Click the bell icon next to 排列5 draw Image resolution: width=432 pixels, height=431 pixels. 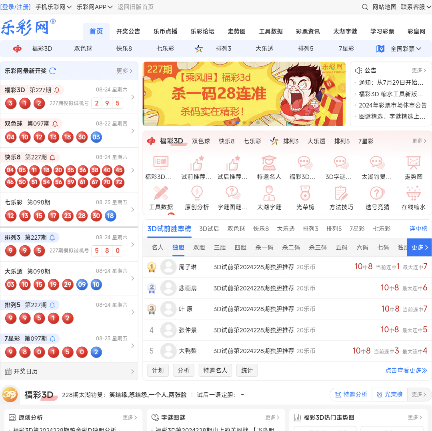pos(52,305)
